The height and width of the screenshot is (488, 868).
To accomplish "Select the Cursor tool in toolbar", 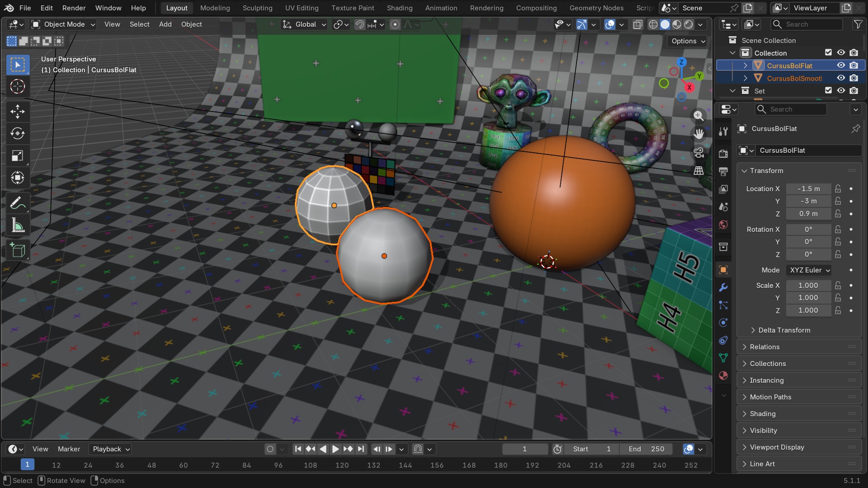I will pos(18,86).
